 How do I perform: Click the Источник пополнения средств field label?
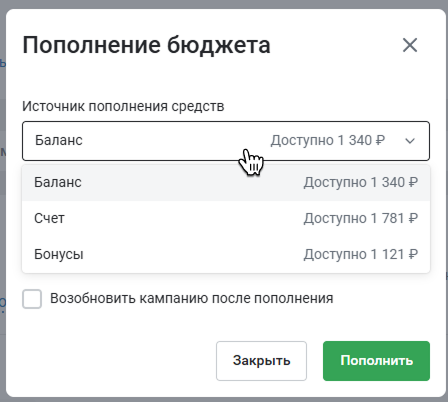(123, 106)
